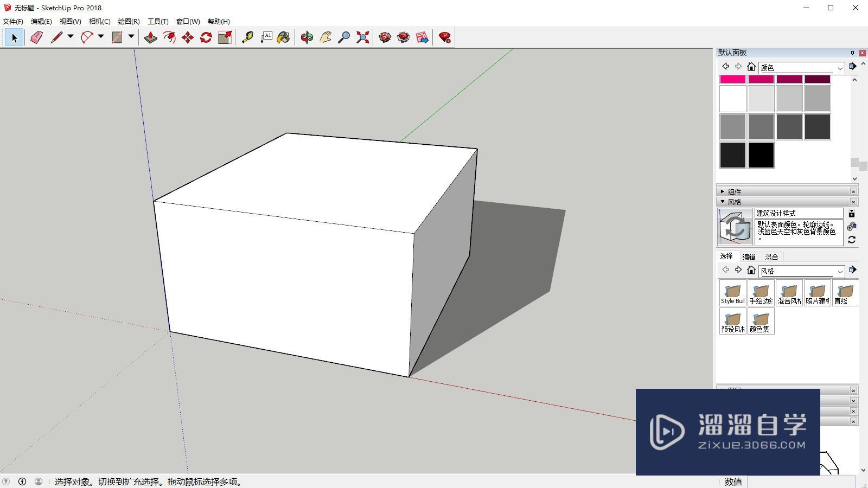
Task: Go to styles home collection
Action: [751, 270]
